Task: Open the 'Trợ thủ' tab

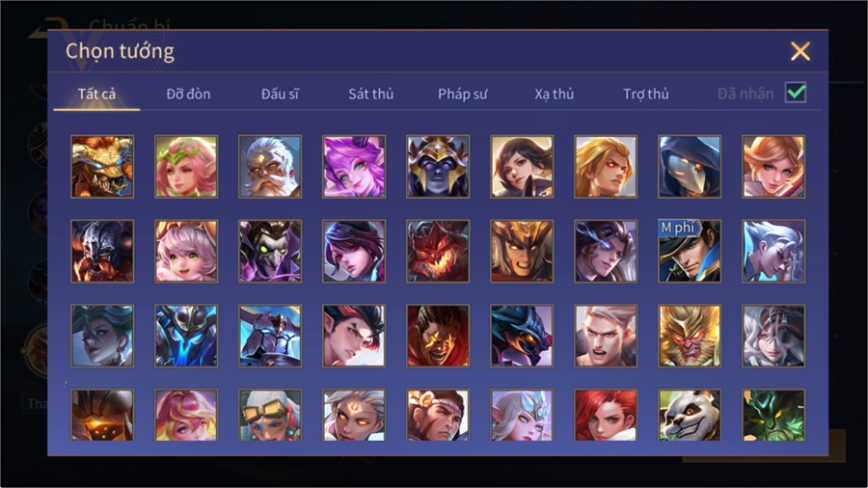Action: click(x=646, y=95)
